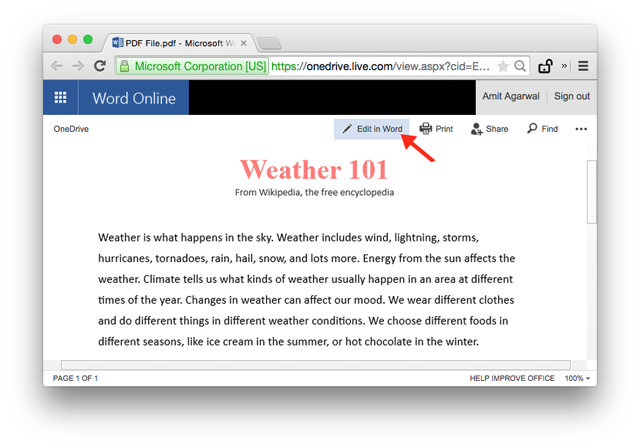Click the zoom magnifier icon in address bar
The image size is (640, 448).
tap(520, 66)
